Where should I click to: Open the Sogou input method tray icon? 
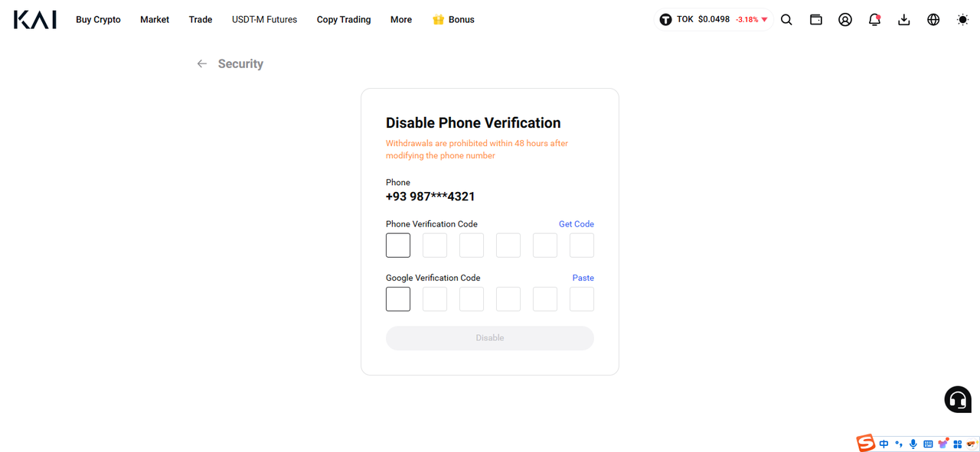866,443
